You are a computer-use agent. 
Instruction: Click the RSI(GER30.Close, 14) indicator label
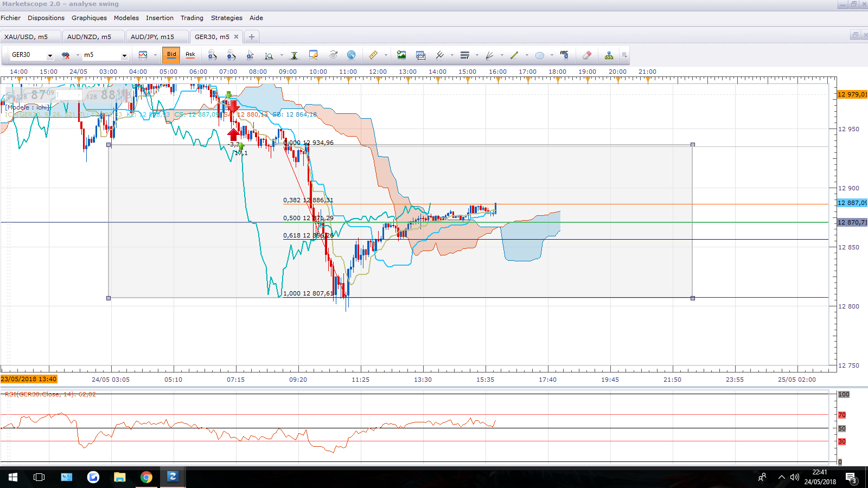(x=50, y=394)
